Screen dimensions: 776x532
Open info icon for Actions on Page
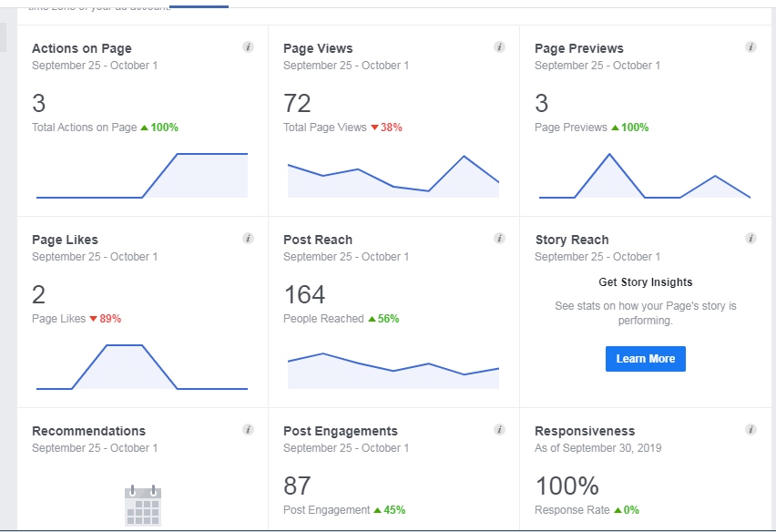248,47
